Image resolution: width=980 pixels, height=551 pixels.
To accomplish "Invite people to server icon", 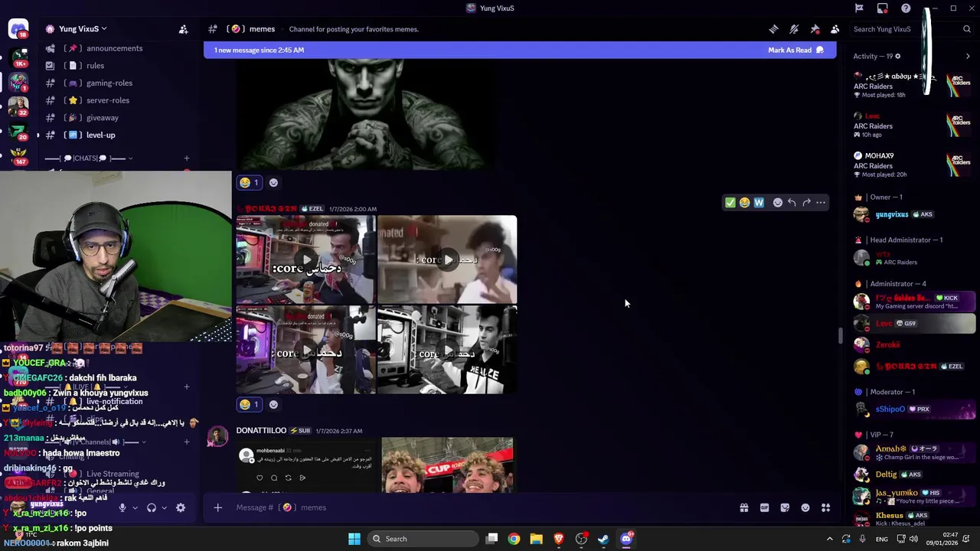I will click(183, 29).
